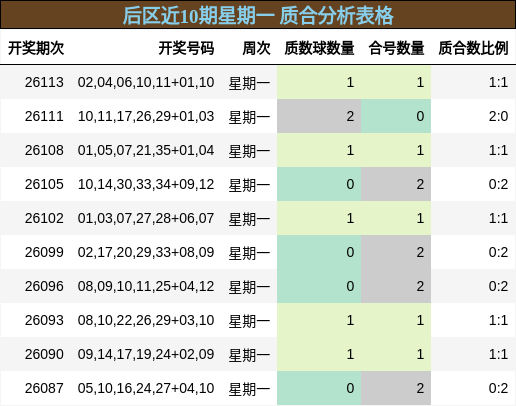Click ratio 1:1 in row 26108
This screenshot has height=406, width=516.
[498, 150]
